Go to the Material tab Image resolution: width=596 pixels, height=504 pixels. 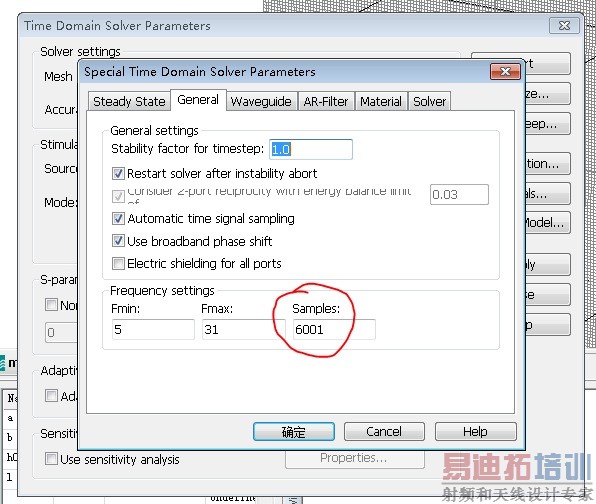pyautogui.click(x=381, y=101)
